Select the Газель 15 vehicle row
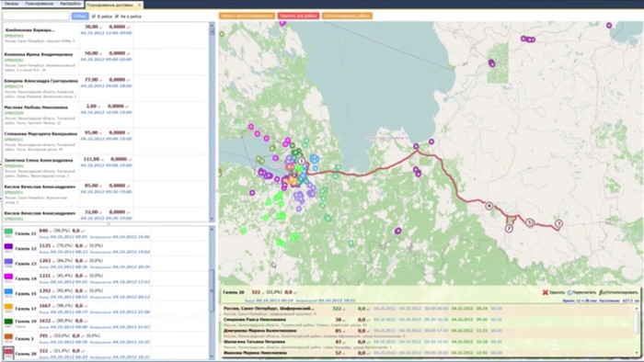 (106, 293)
